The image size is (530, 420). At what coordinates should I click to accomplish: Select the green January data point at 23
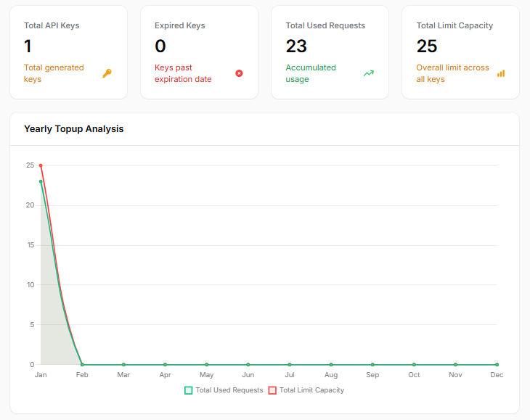click(x=41, y=181)
